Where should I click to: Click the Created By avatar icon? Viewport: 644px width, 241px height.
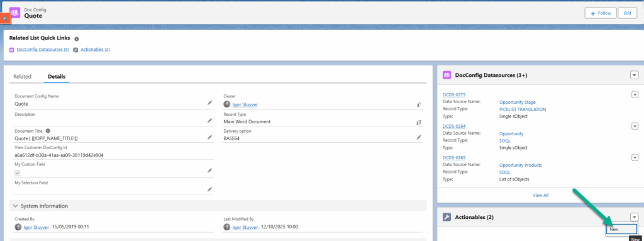pyautogui.click(x=18, y=227)
